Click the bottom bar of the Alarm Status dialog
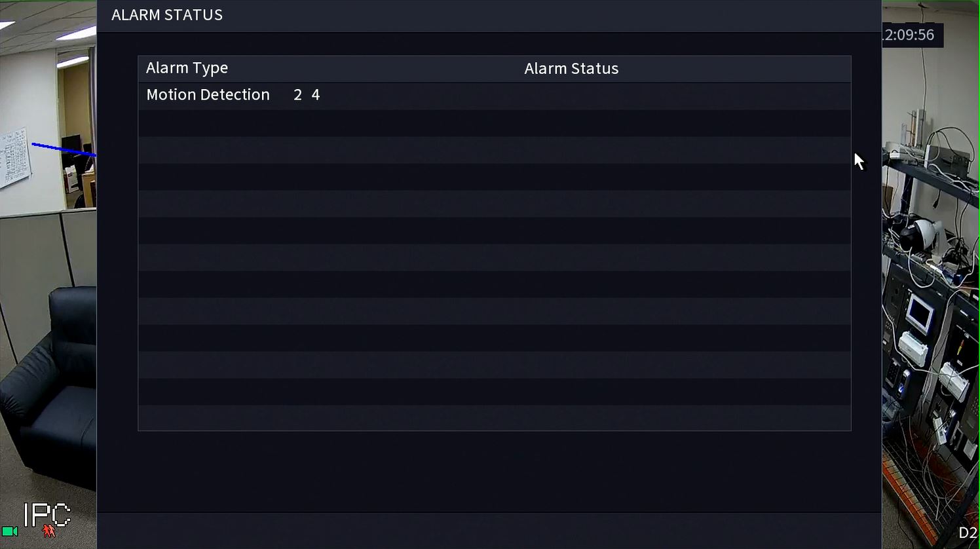This screenshot has height=549, width=980. pyautogui.click(x=489, y=530)
